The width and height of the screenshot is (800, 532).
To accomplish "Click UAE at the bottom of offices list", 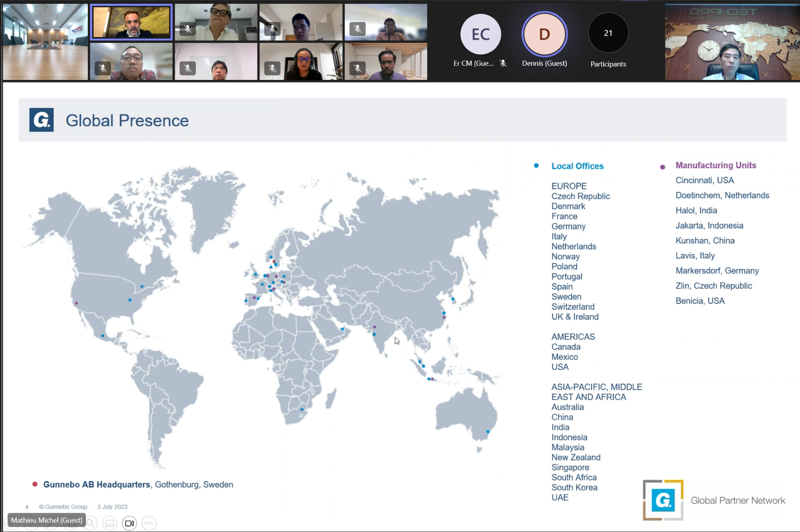I will pyautogui.click(x=560, y=497).
